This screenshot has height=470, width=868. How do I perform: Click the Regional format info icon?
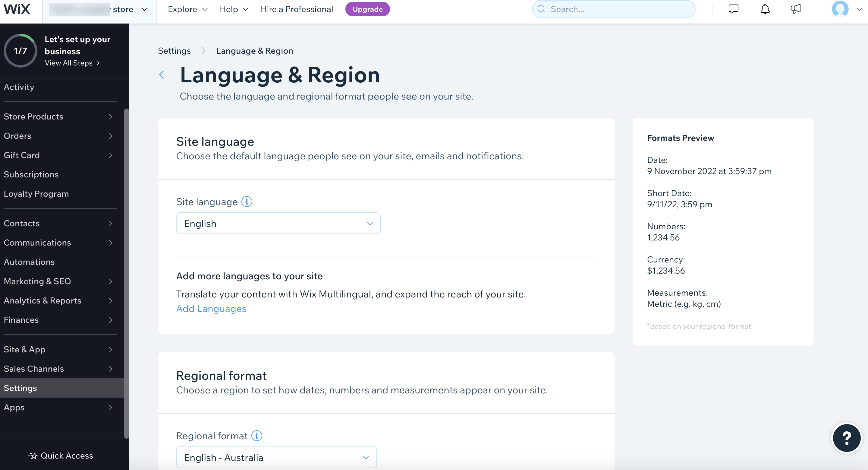[x=257, y=436]
